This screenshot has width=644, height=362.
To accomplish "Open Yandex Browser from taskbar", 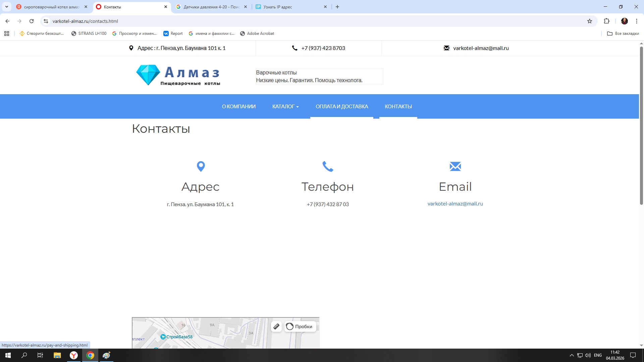I will coord(73,355).
